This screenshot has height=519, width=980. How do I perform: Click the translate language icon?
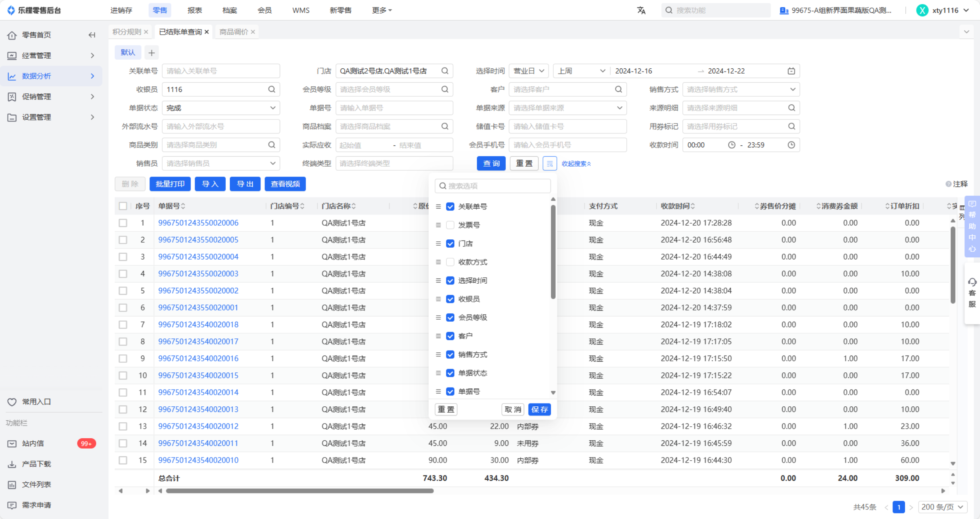tap(641, 10)
